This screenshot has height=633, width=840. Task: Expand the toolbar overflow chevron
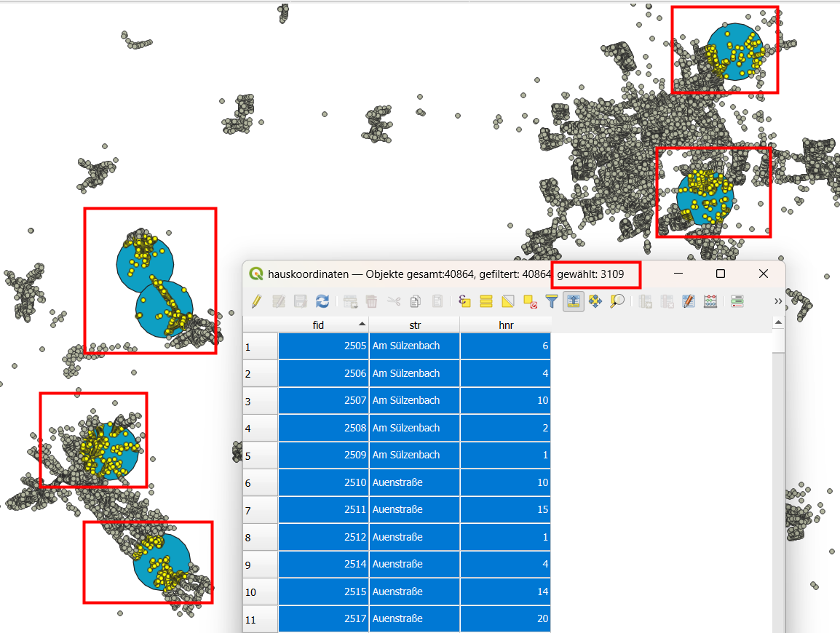pyautogui.click(x=778, y=301)
